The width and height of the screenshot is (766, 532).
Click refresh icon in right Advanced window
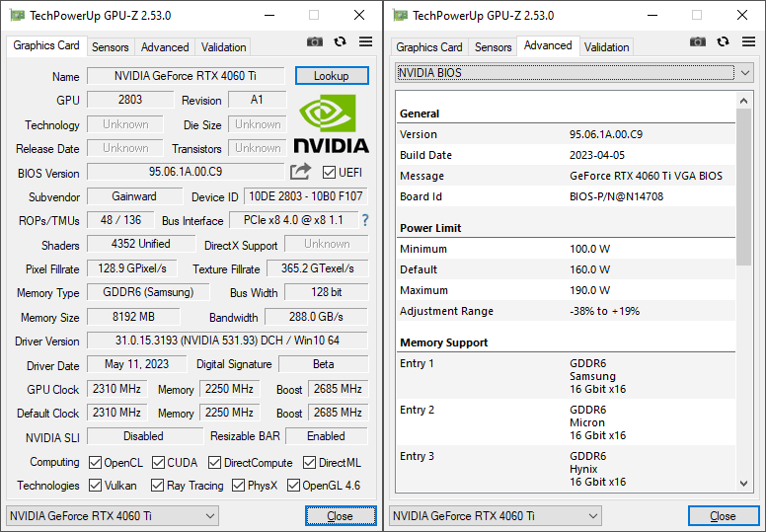[723, 42]
